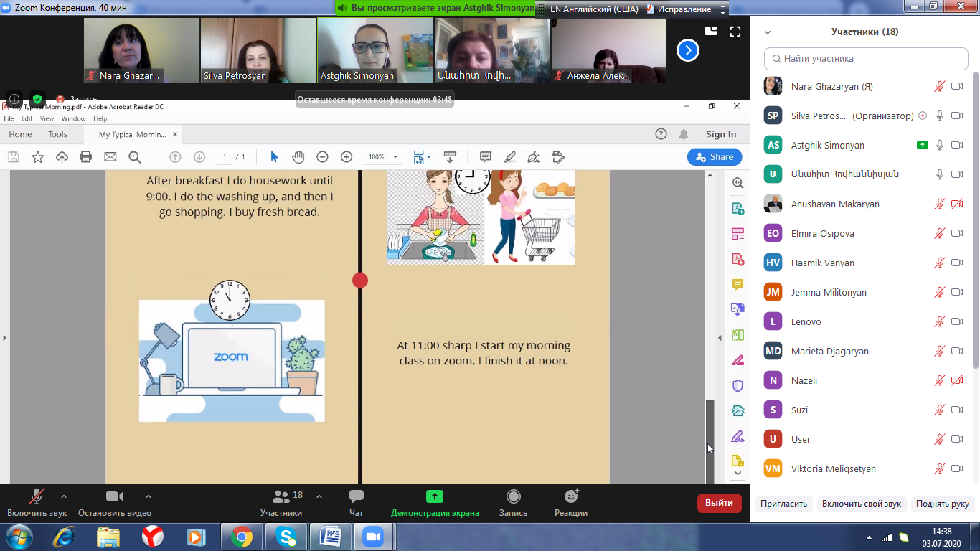Switch Zoom to fullscreen view

tap(735, 32)
